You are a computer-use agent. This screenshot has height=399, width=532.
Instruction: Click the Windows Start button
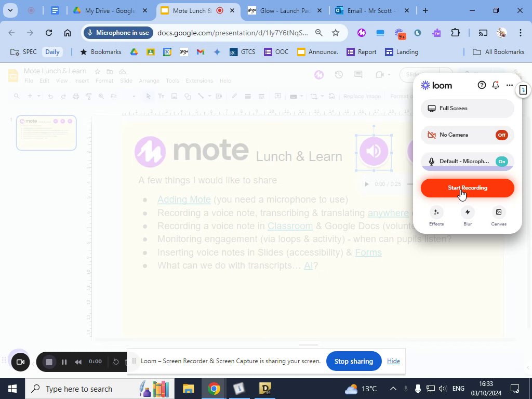point(12,389)
